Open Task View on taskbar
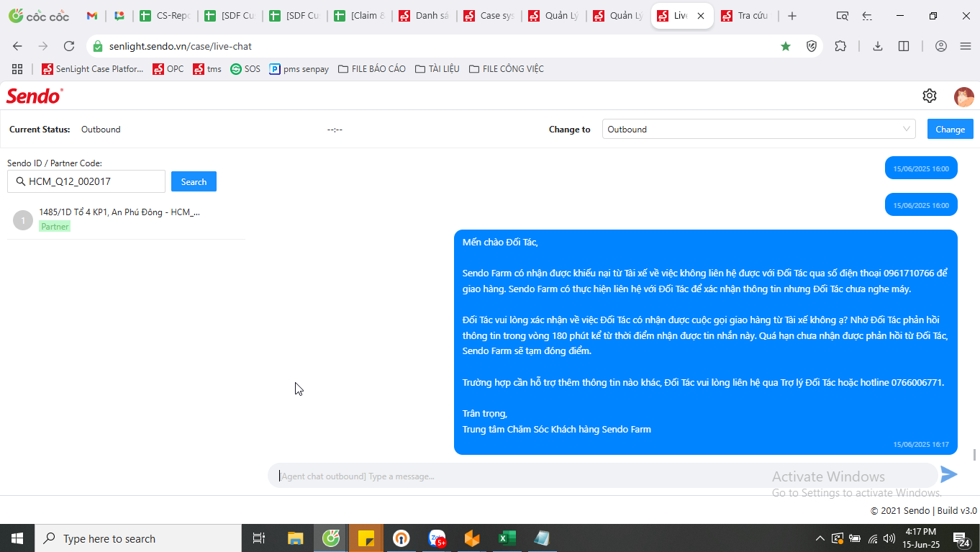 click(x=259, y=538)
